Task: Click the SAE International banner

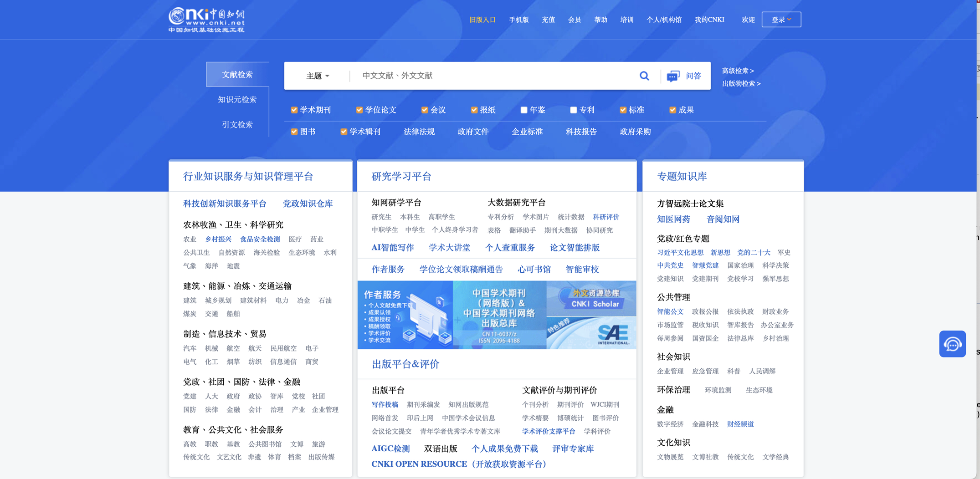Action: (x=591, y=333)
